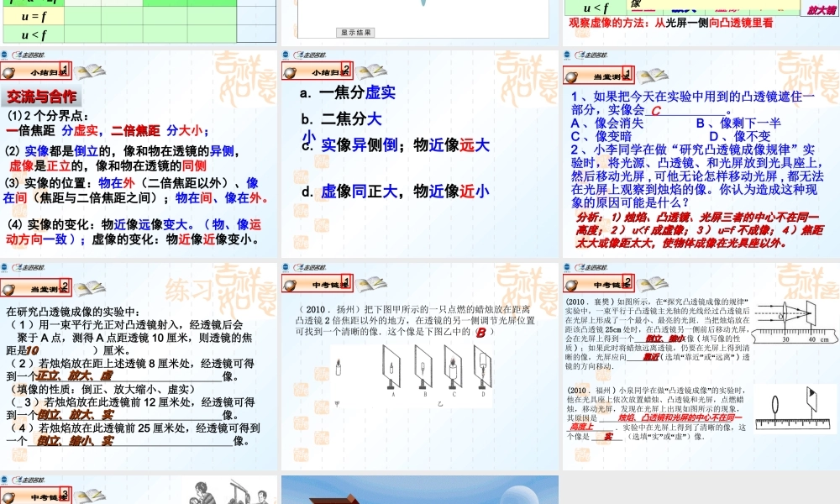Viewport: 840px width, 504px height.
Task: Click the 交流与合作 heading
Action: 42,97
